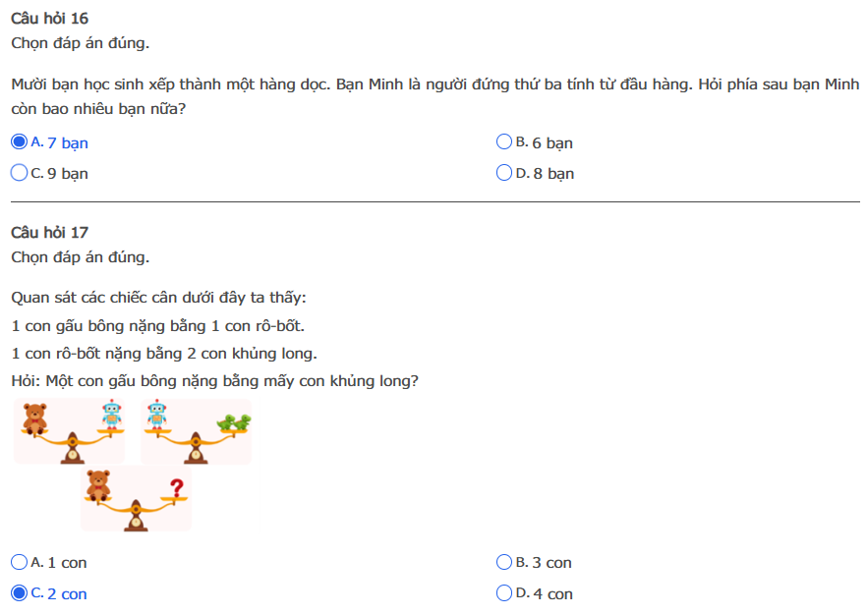Click the teddy bear beside the question mark
This screenshot has width=868, height=615.
[x=98, y=484]
